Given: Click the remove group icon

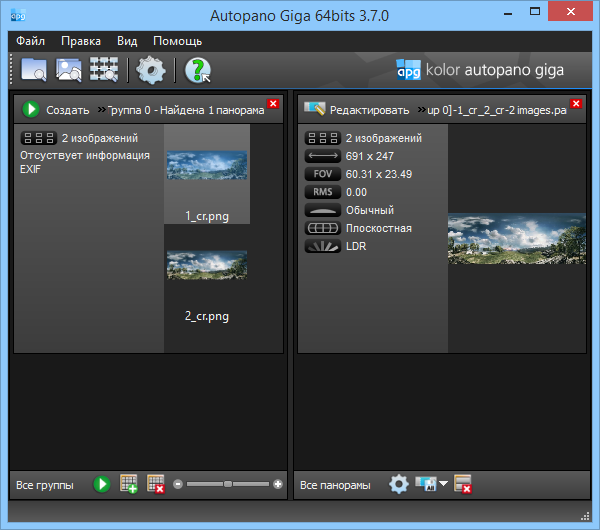Looking at the screenshot, I should 155,484.
